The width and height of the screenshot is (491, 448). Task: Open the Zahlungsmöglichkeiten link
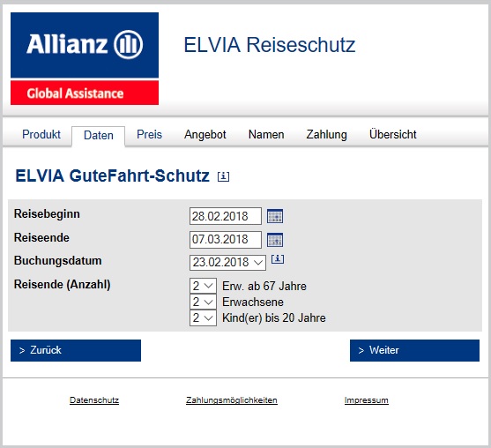232,400
